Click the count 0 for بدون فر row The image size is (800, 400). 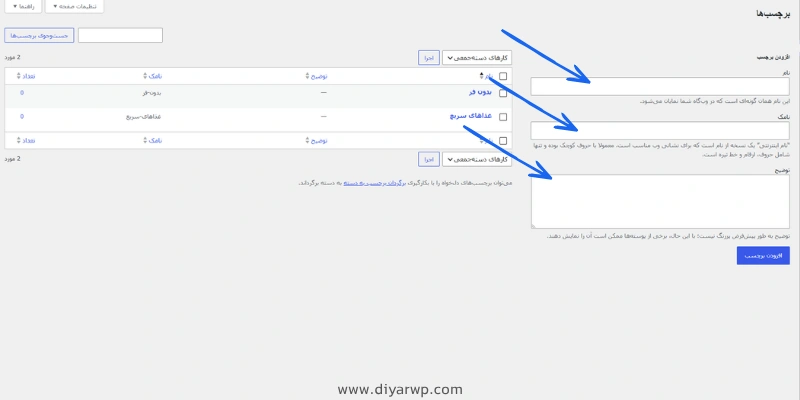coord(22,93)
